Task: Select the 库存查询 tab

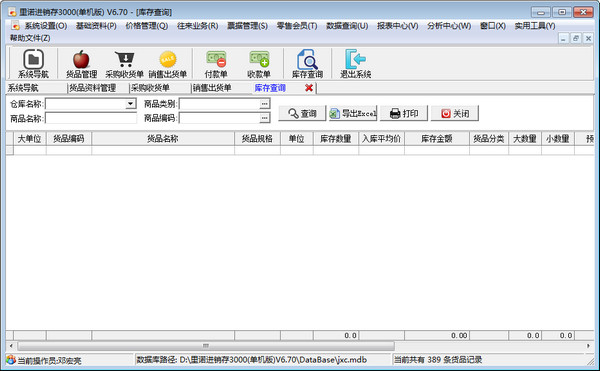Action: (270, 88)
